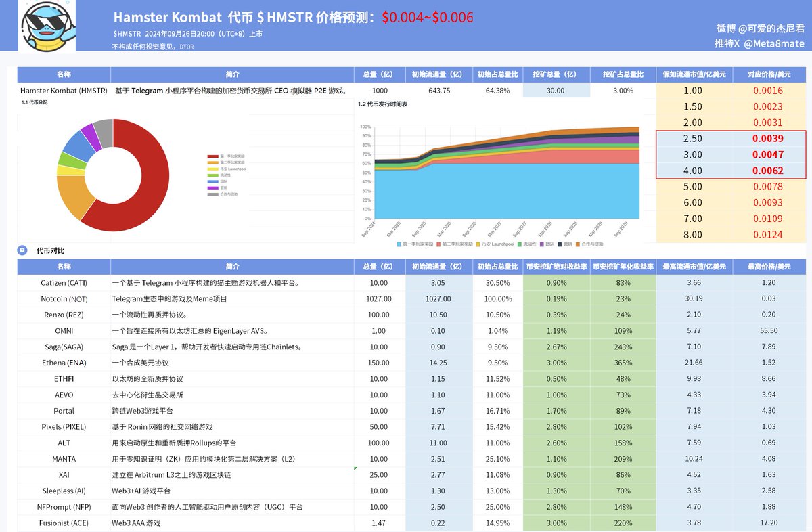Click the MANTA row name
The height and width of the screenshot is (532, 812).
(x=64, y=459)
